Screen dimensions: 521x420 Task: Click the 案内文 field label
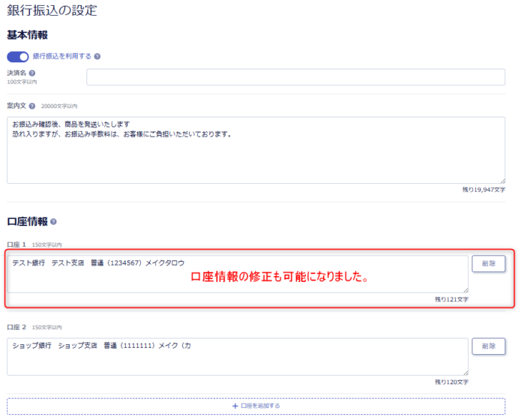click(x=16, y=106)
